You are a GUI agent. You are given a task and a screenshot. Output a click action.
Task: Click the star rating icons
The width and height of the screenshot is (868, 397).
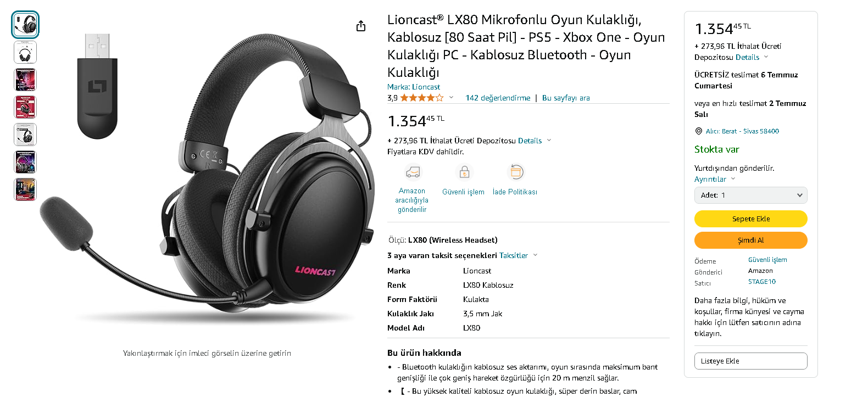(x=421, y=98)
